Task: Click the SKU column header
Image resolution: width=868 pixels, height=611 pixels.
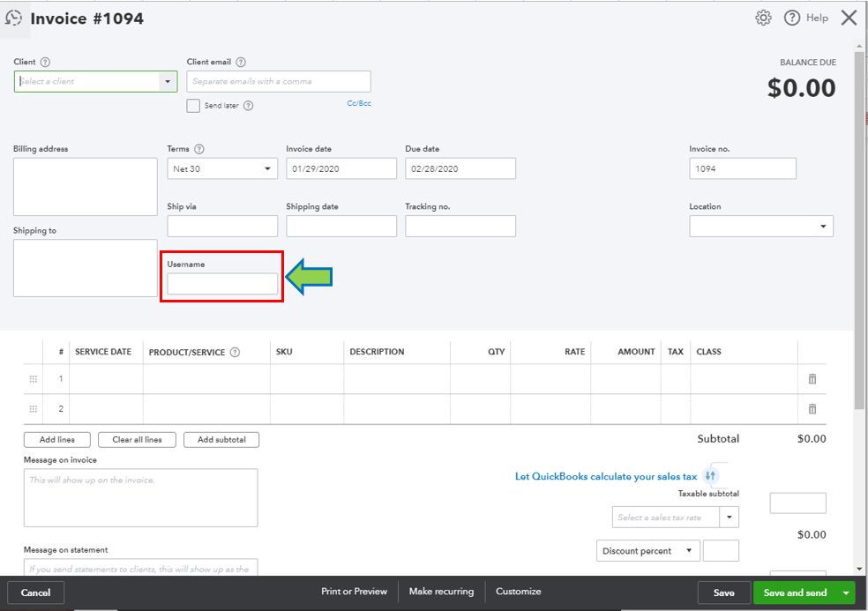Action: (284, 352)
